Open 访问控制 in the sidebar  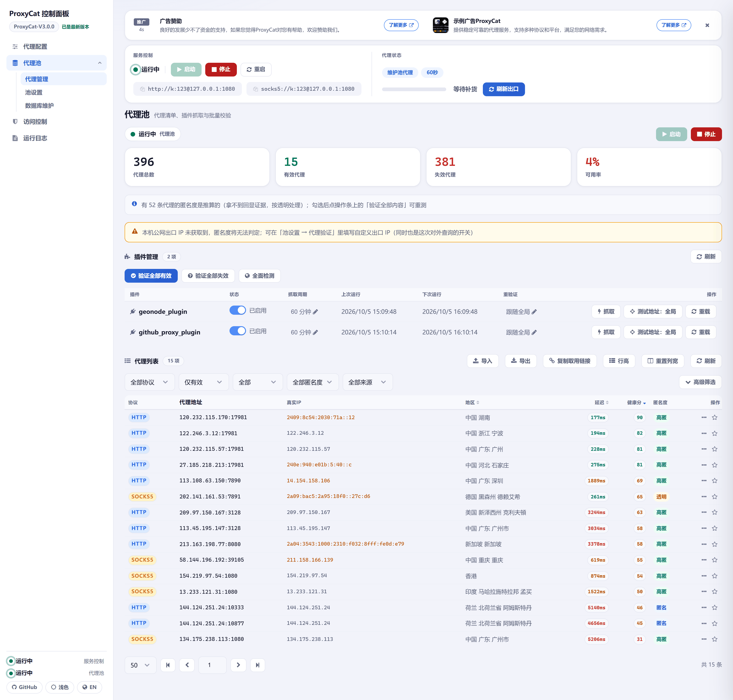(57, 122)
